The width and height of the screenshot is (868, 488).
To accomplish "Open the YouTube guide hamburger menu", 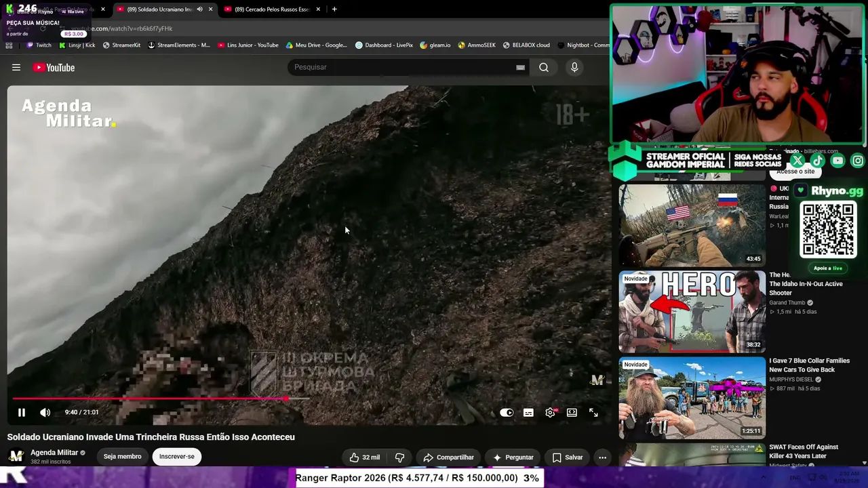I will [16, 67].
